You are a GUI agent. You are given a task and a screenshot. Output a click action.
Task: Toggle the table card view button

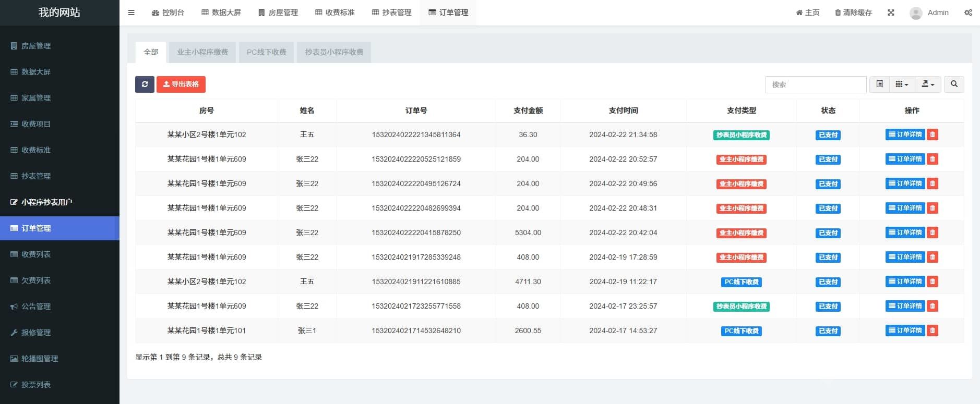[879, 84]
